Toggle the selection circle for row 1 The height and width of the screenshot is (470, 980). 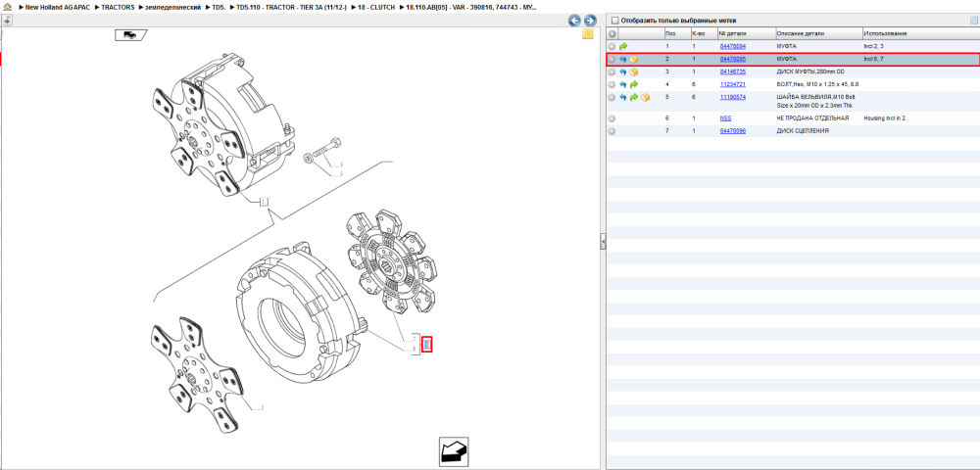(612, 47)
